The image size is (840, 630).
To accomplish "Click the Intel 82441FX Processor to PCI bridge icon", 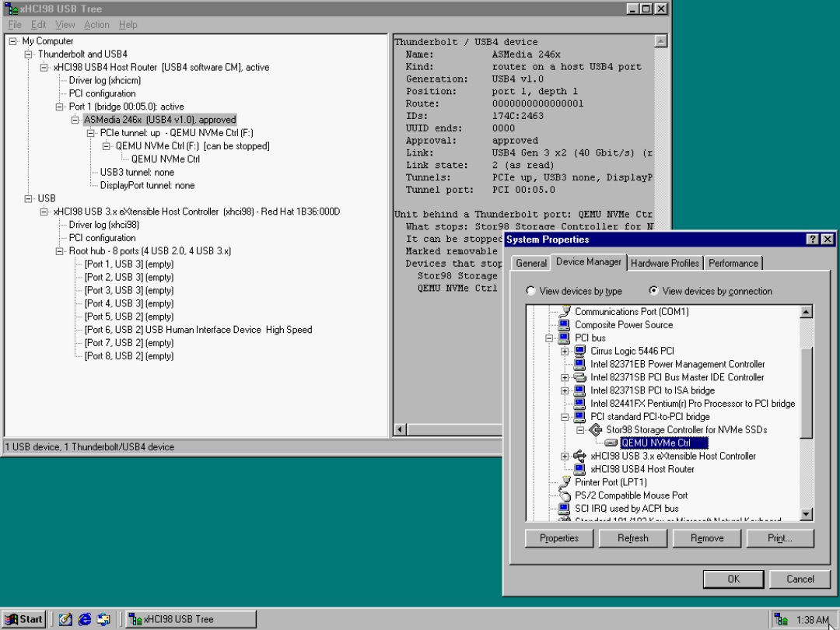I will 579,404.
